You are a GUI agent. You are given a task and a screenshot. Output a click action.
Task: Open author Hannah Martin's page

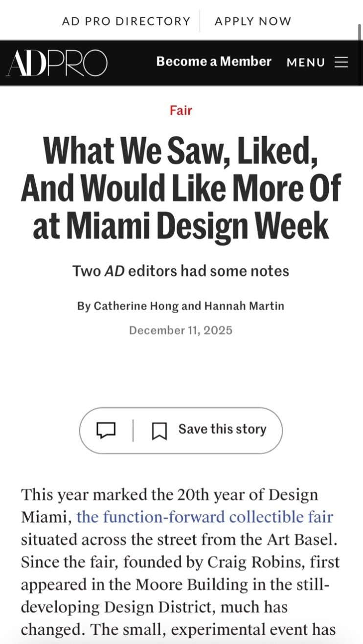click(244, 306)
